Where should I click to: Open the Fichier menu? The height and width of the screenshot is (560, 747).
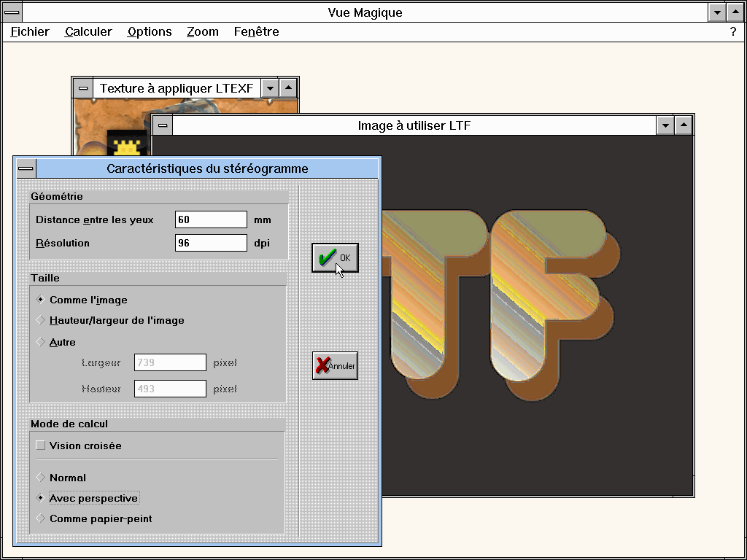(x=30, y=31)
